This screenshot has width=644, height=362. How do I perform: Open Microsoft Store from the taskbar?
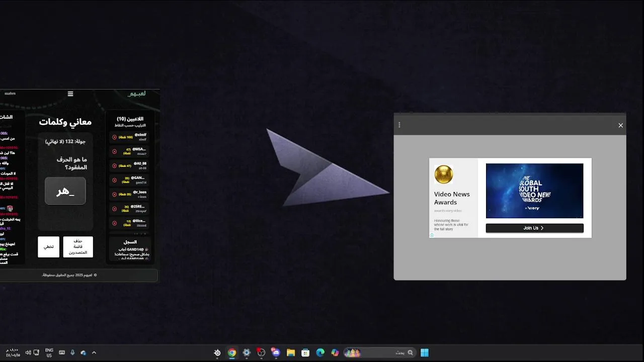tap(305, 353)
